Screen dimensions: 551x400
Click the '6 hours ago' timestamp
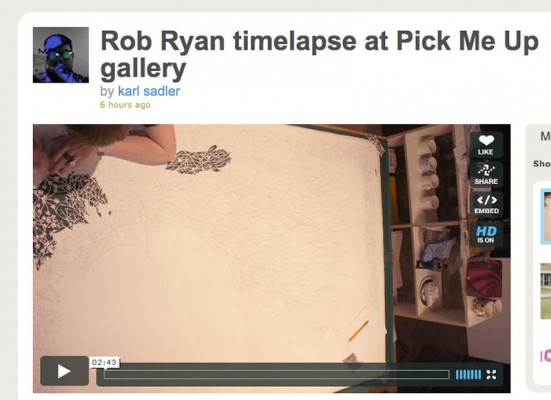coord(125,105)
